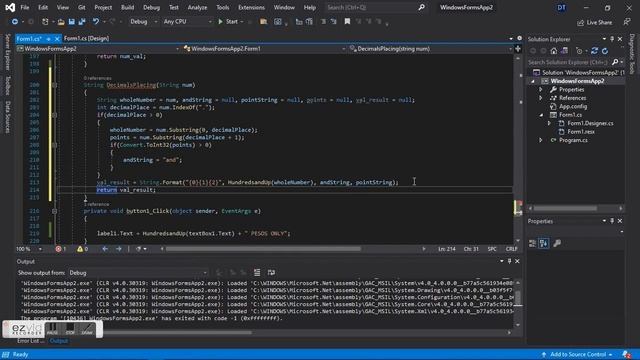Image resolution: width=640 pixels, height=360 pixels.
Task: Click the previous issue arrow in editor
Action: coord(105,249)
